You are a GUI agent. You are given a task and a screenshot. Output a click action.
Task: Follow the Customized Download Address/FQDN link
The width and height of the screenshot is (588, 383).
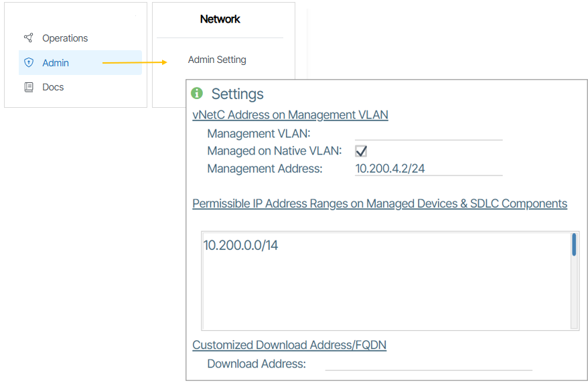click(x=289, y=345)
